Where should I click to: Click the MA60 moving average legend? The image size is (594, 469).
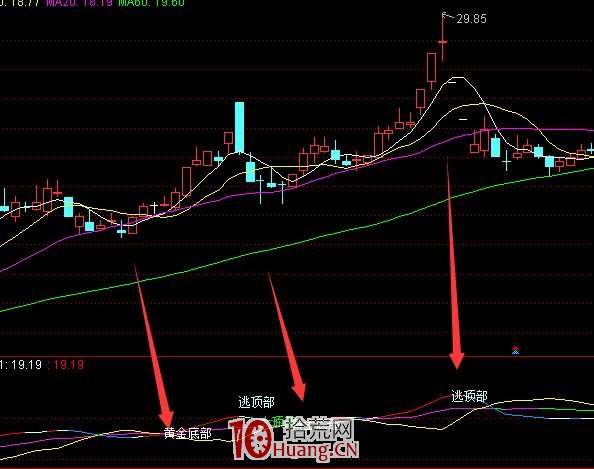pyautogui.click(x=151, y=3)
